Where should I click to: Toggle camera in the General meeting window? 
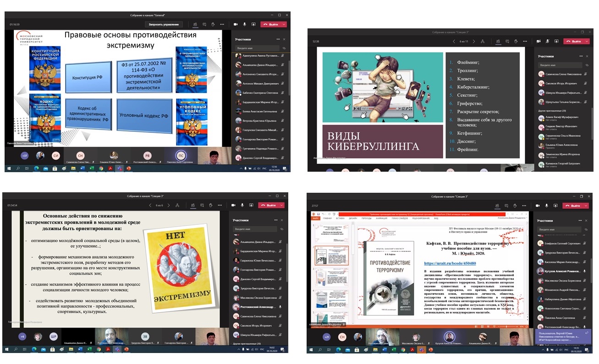coord(236,24)
